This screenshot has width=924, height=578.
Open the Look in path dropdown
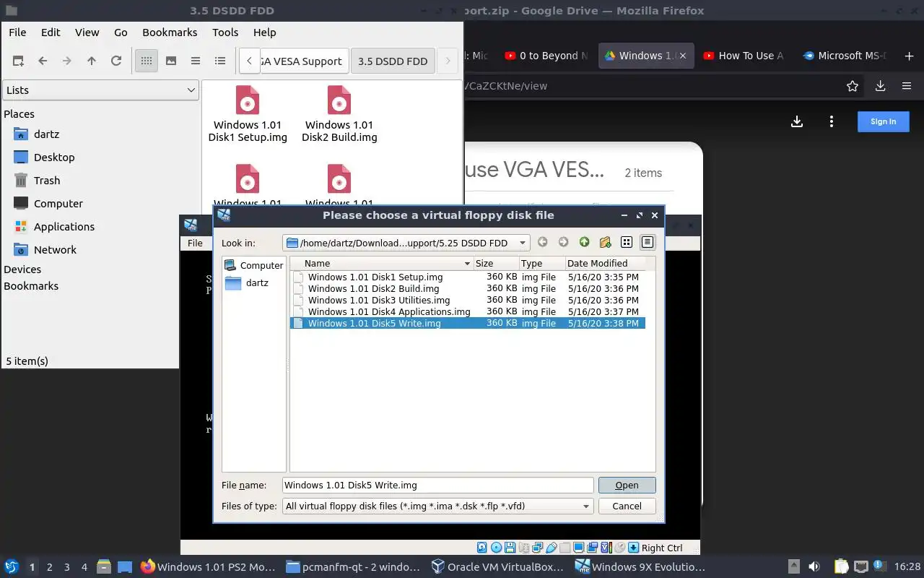click(406, 243)
